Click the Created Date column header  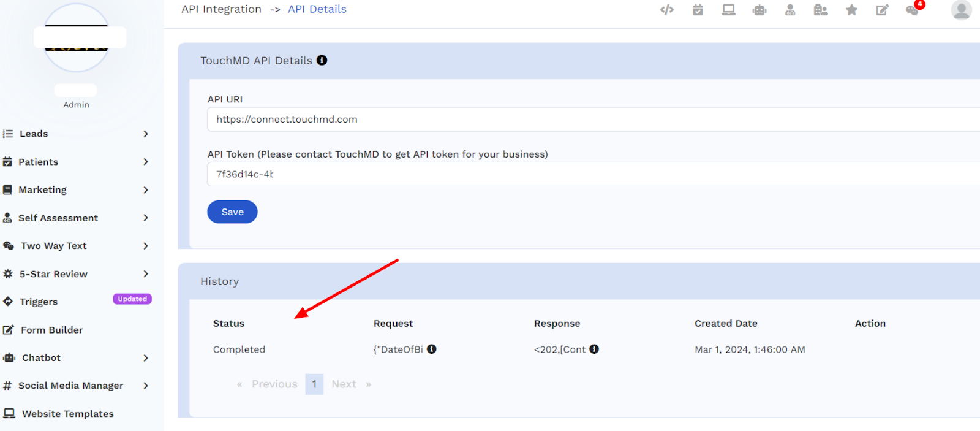pyautogui.click(x=726, y=323)
